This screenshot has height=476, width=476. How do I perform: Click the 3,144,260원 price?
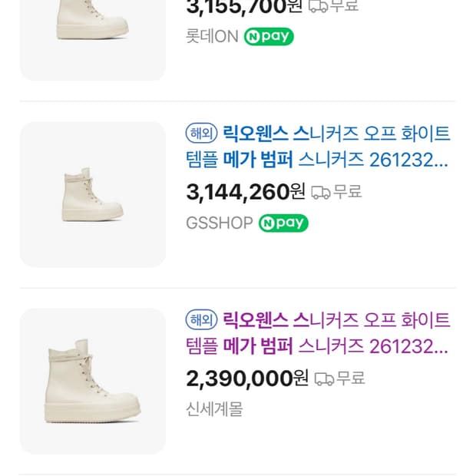tap(246, 192)
